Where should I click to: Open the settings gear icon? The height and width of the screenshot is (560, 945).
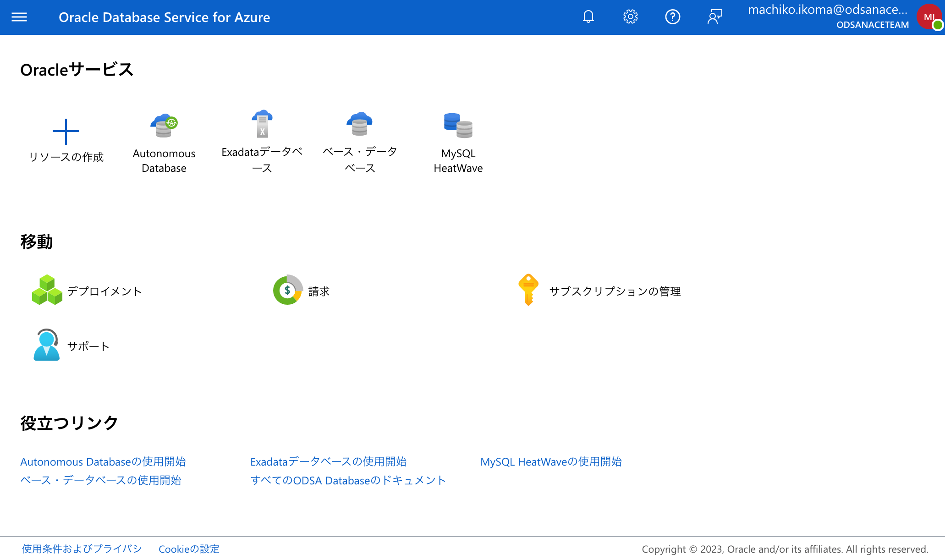(630, 17)
